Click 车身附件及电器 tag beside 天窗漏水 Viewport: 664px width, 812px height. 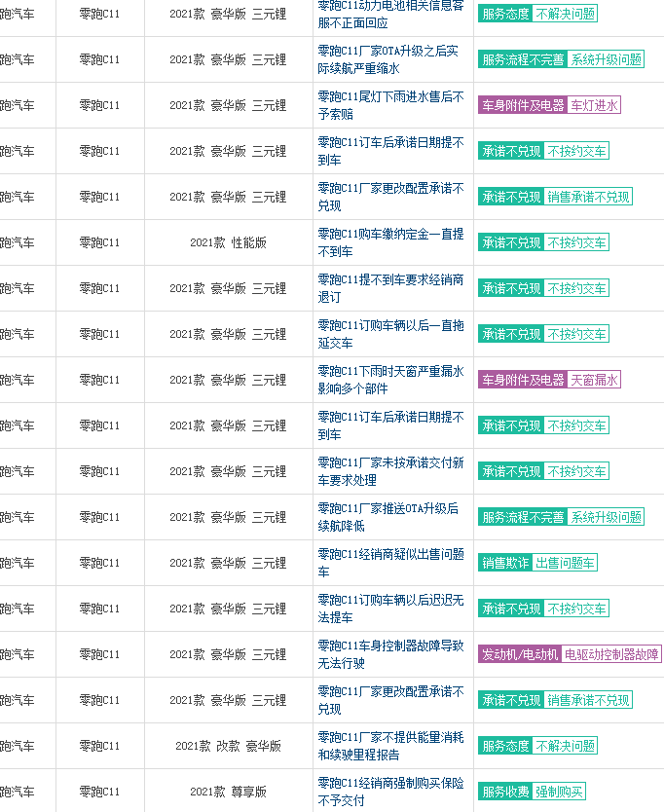point(523,380)
